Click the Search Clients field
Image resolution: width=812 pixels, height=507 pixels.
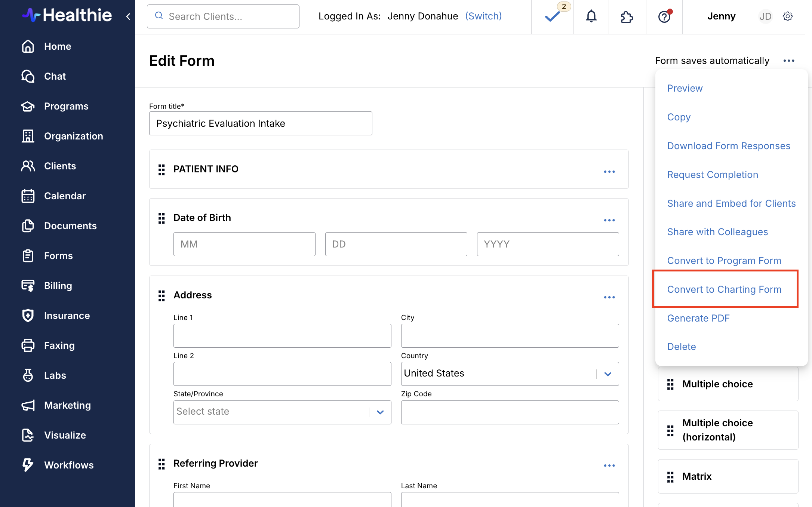(223, 16)
